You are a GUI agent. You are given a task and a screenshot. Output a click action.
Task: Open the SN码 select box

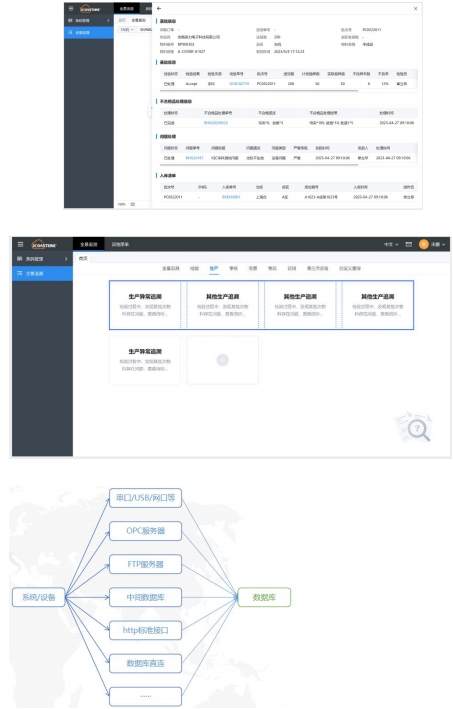pos(127,29)
